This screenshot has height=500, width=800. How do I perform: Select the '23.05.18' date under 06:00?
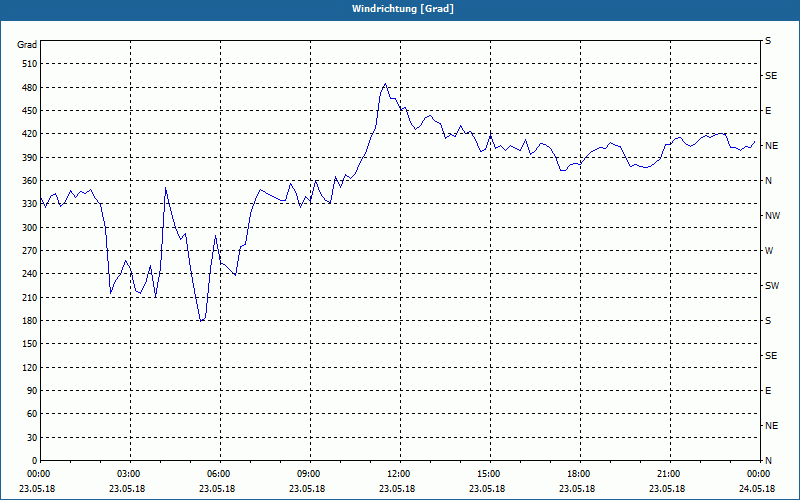point(217,489)
